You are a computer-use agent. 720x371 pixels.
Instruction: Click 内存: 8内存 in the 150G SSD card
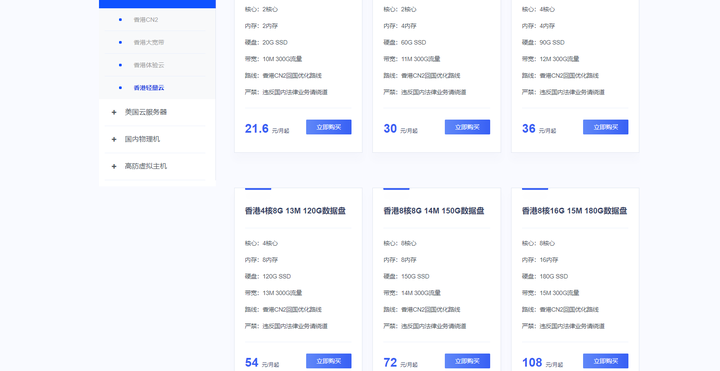pyautogui.click(x=400, y=260)
